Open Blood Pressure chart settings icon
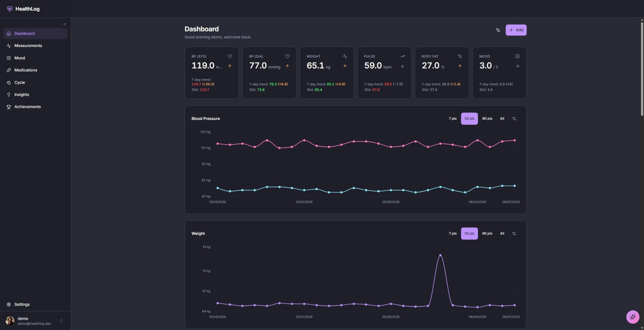 click(514, 119)
